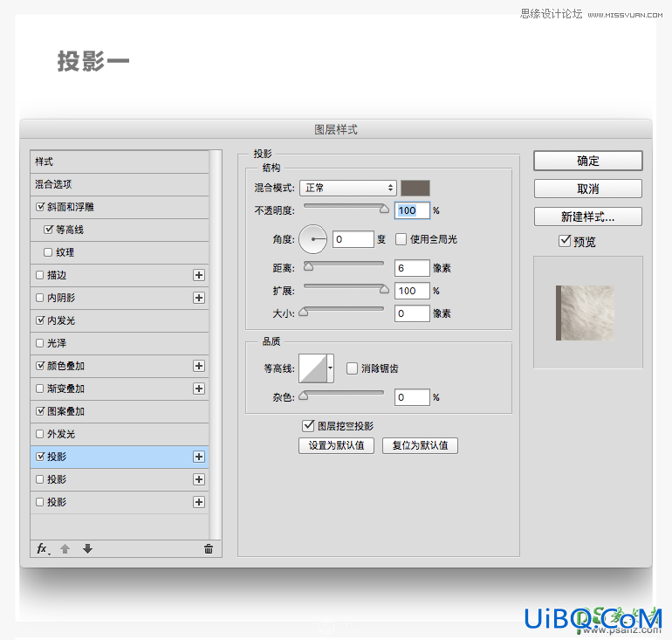Enable the 内阴影 checkbox
The height and width of the screenshot is (640, 672).
coord(40,298)
